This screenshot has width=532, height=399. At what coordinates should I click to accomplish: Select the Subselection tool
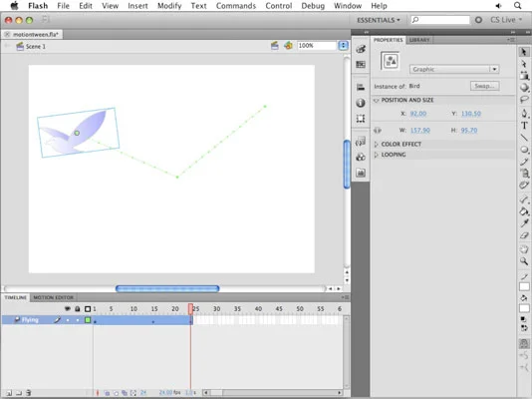[x=524, y=64]
